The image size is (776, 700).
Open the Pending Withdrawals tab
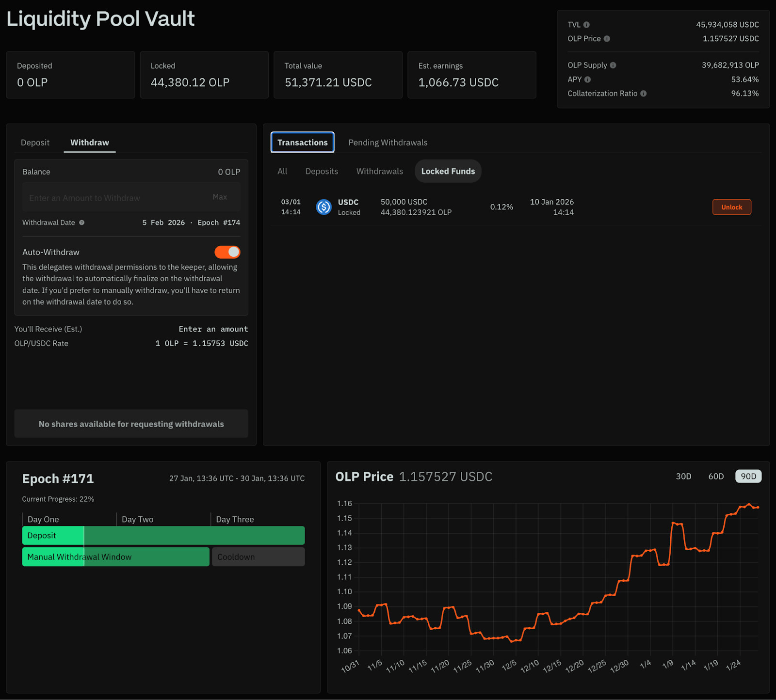click(x=388, y=143)
